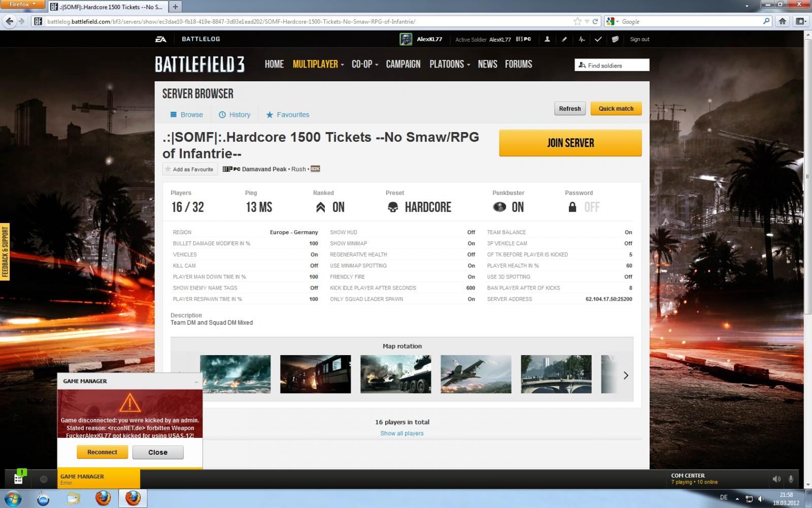
Task: Open the Campaign page
Action: pyautogui.click(x=403, y=64)
